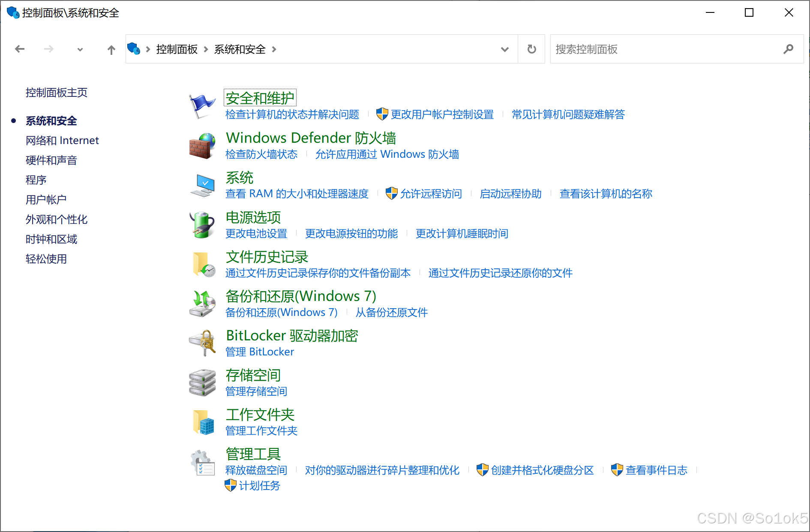
Task: Open the 安全和维护 heading link
Action: pos(260,98)
